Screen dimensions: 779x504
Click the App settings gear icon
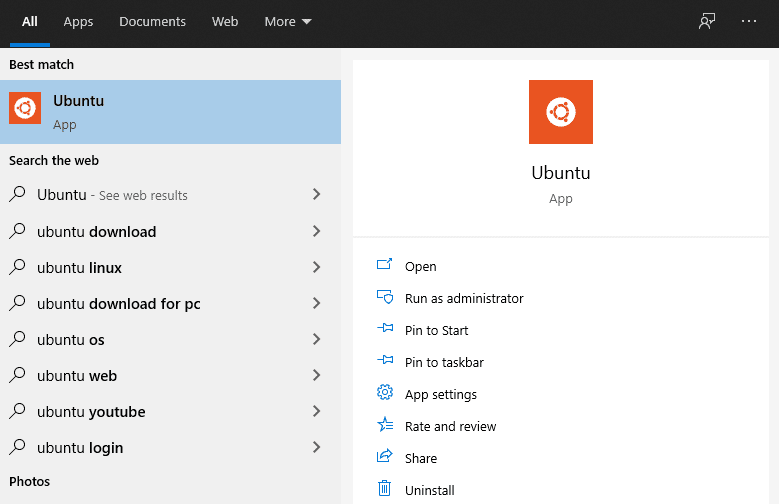point(385,392)
